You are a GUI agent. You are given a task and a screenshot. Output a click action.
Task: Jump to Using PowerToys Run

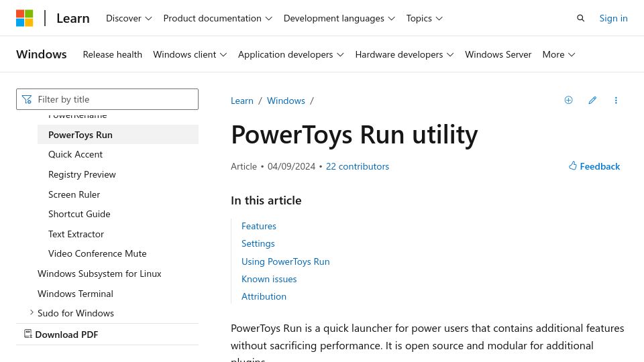point(286,261)
